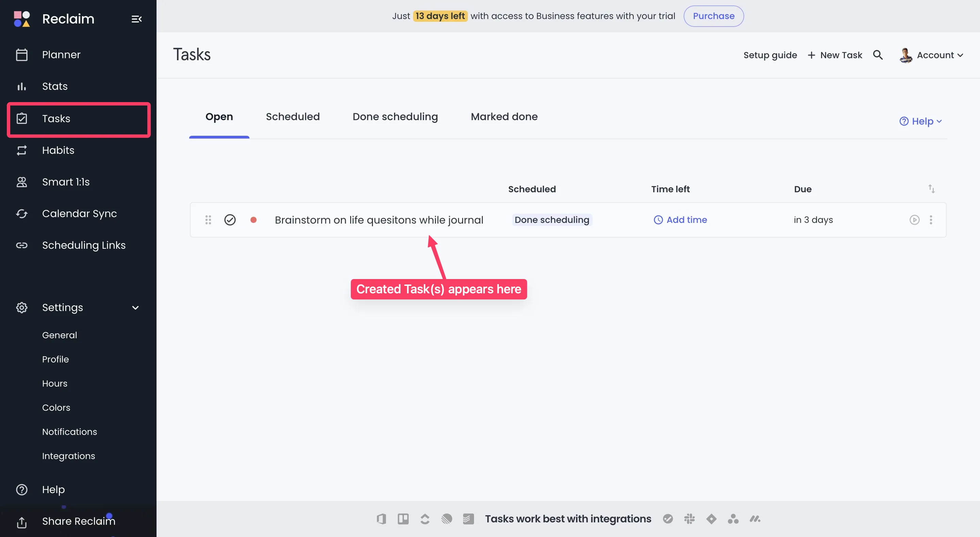Screen dimensions: 980x537
Task: Click the sort arrows icon
Action: tap(931, 189)
